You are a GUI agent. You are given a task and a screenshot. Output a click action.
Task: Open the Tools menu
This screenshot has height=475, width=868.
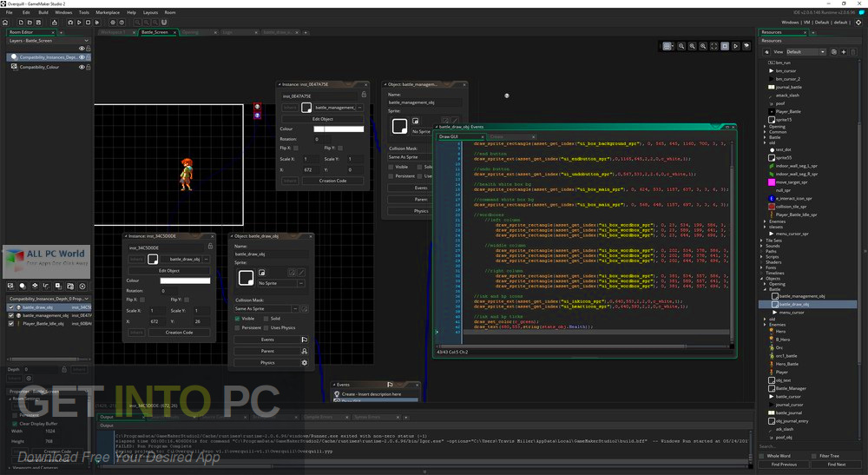point(83,12)
